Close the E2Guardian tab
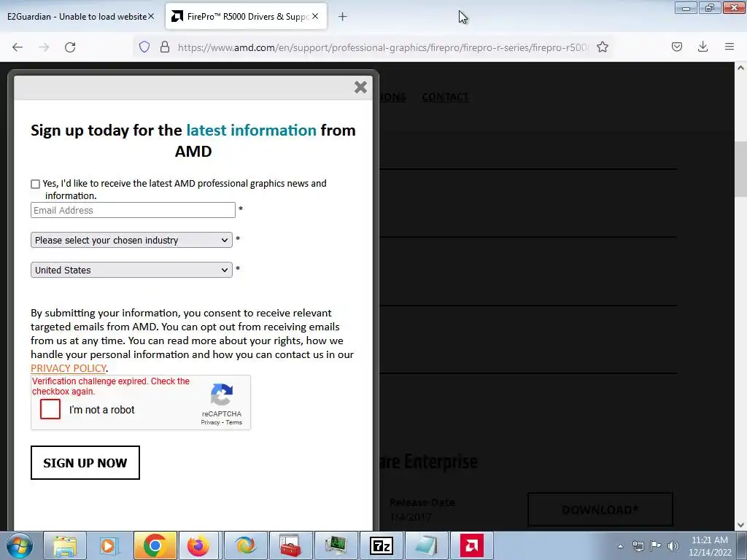Image resolution: width=747 pixels, height=560 pixels. [151, 16]
